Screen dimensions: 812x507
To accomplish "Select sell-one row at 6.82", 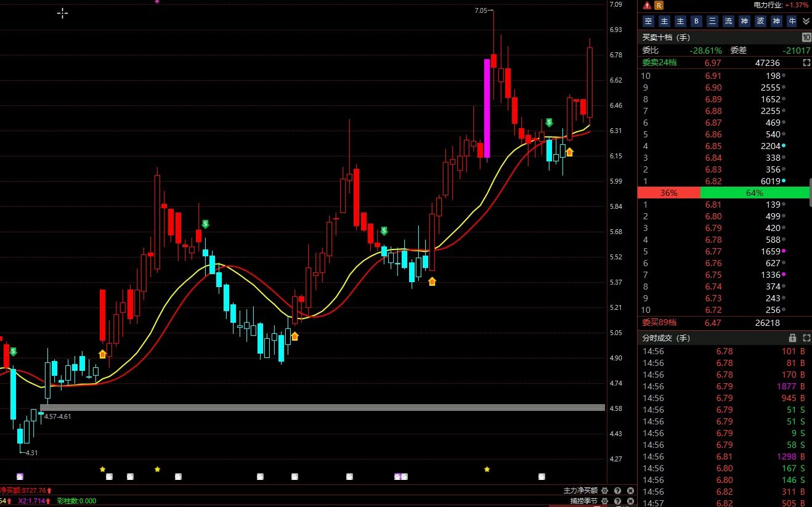I will click(723, 181).
